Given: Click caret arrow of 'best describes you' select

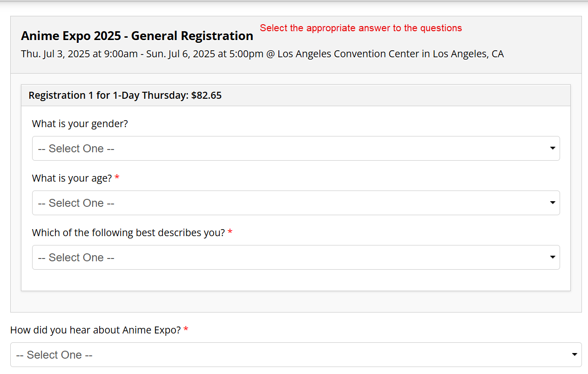Looking at the screenshot, I should (553, 258).
